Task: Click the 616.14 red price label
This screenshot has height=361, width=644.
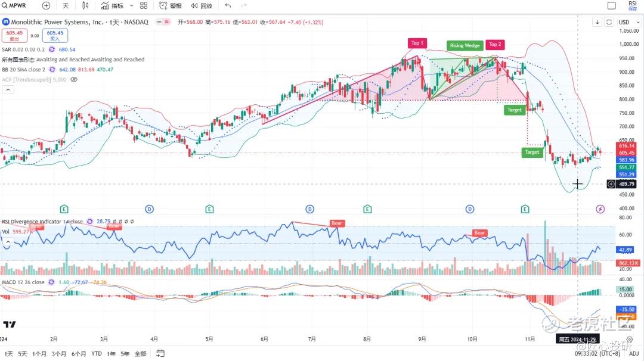Action: pyautogui.click(x=626, y=145)
